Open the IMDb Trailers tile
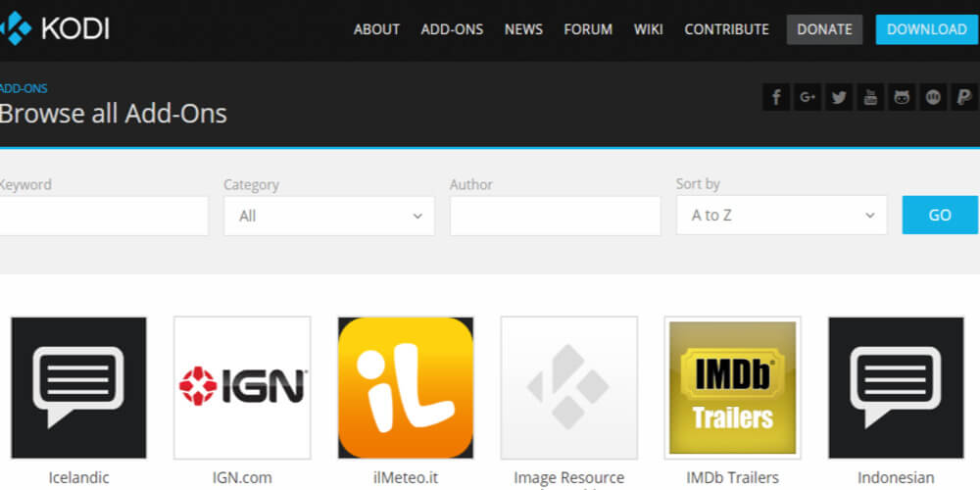 tap(732, 387)
